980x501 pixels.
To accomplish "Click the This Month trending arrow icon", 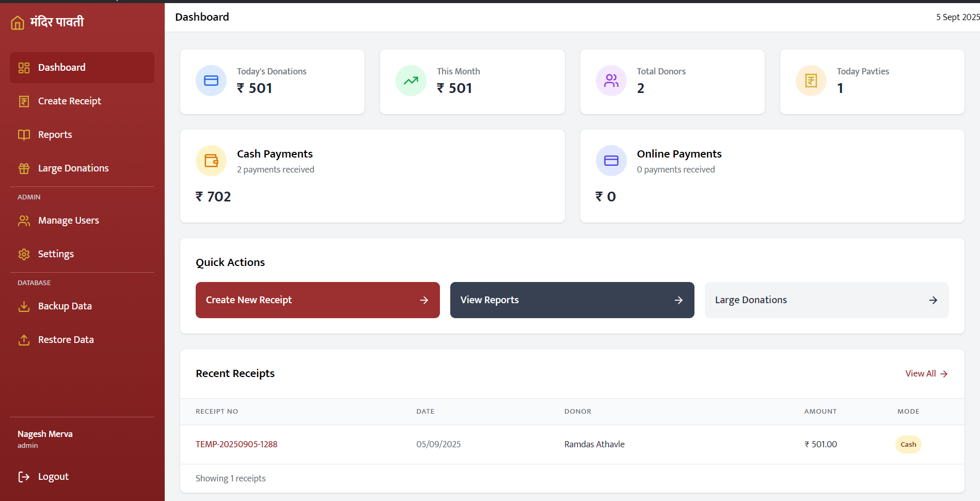I will click(x=411, y=81).
